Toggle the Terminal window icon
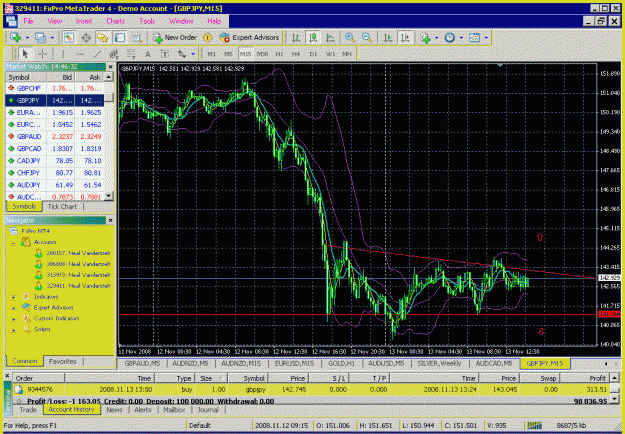This screenshot has width=625, height=434. (x=120, y=37)
